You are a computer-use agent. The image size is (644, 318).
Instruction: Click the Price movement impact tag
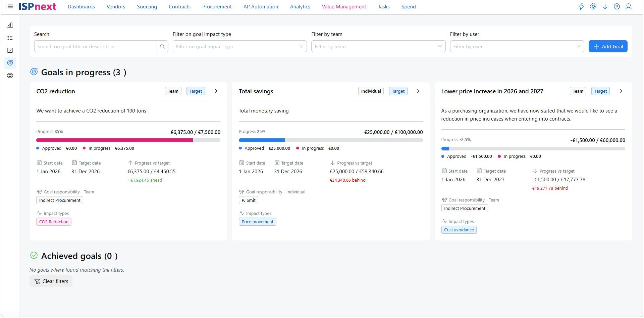(x=257, y=222)
